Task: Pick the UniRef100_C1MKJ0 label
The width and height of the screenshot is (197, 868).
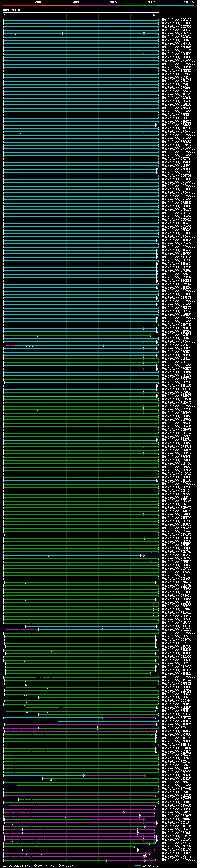Action: [x=177, y=118]
